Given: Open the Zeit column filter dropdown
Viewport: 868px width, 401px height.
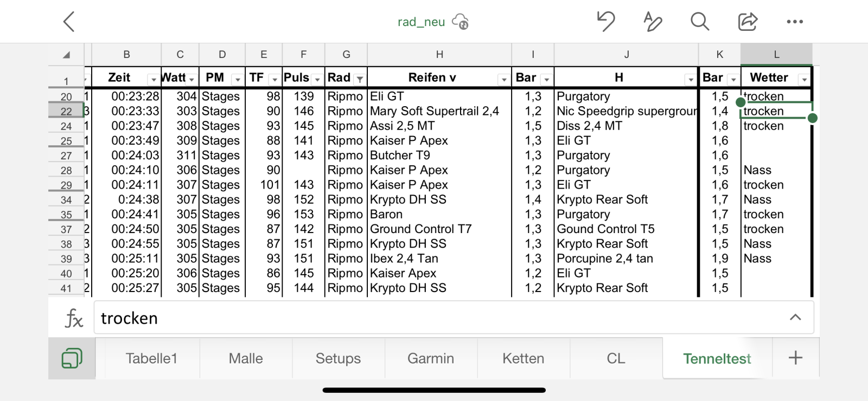Looking at the screenshot, I should point(154,80).
